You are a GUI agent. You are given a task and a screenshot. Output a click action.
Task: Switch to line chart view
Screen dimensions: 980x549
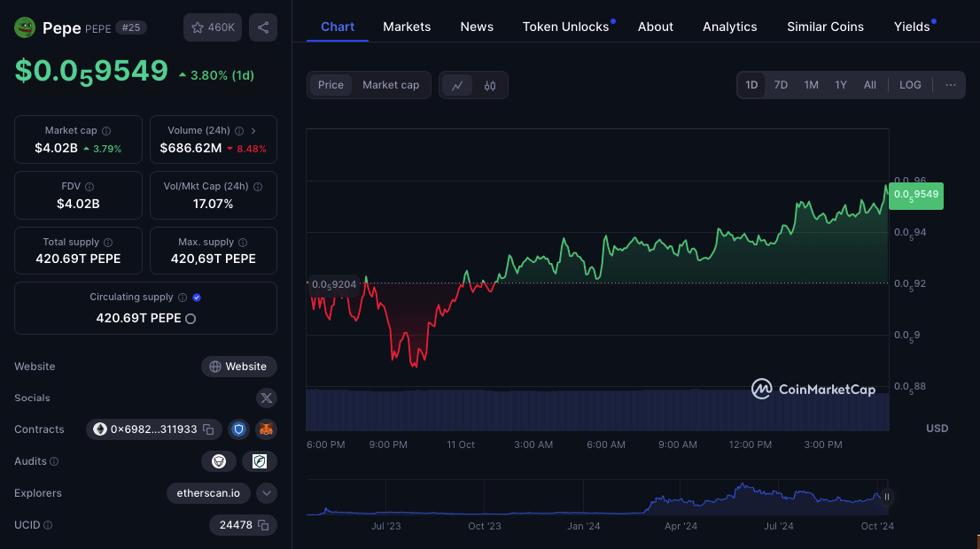(x=457, y=86)
